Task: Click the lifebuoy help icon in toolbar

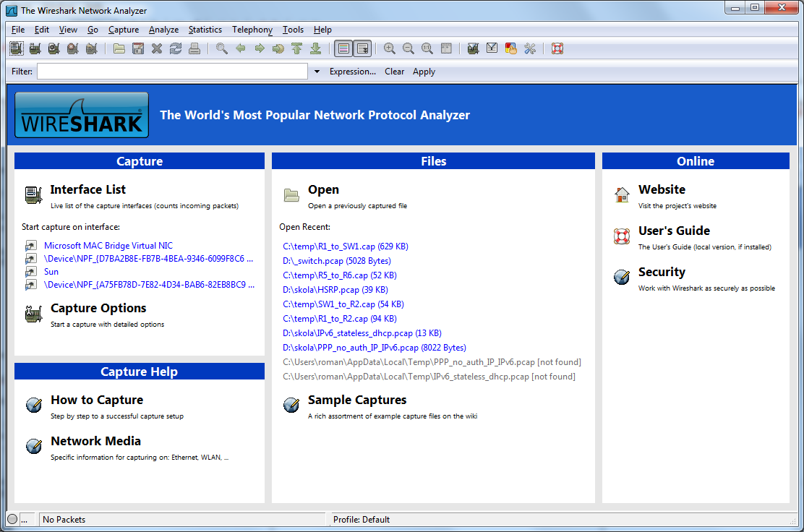Action: [x=557, y=48]
